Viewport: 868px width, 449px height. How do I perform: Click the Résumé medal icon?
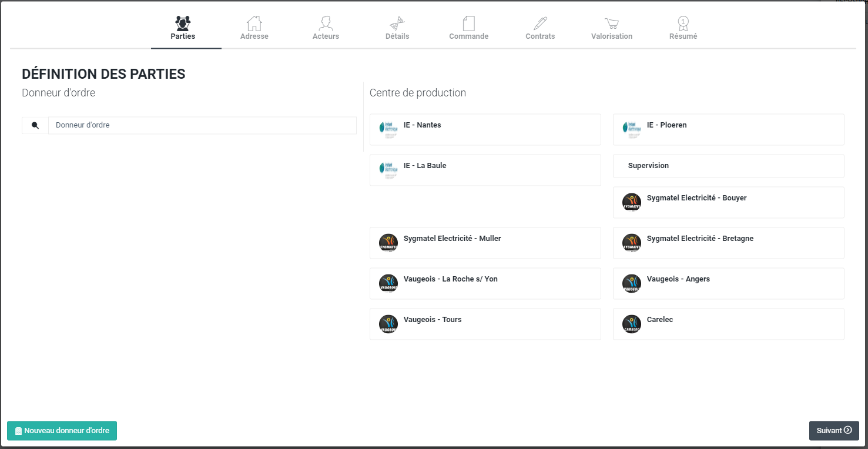point(683,24)
